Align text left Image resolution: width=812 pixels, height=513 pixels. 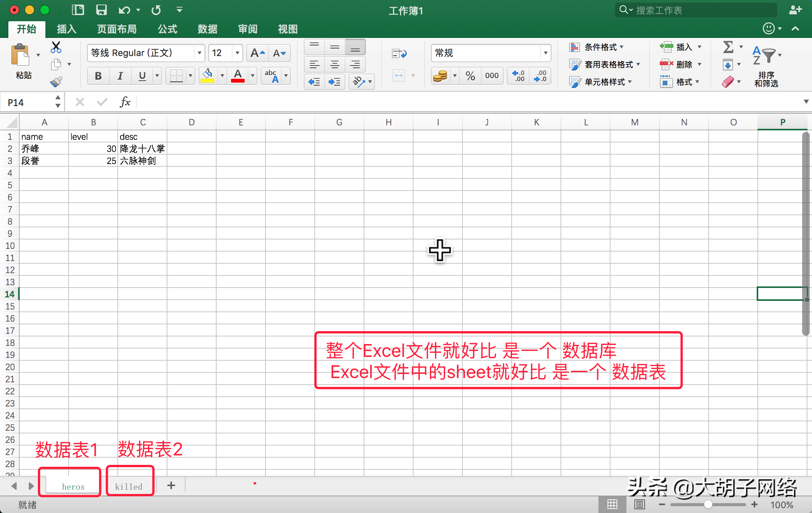click(314, 64)
